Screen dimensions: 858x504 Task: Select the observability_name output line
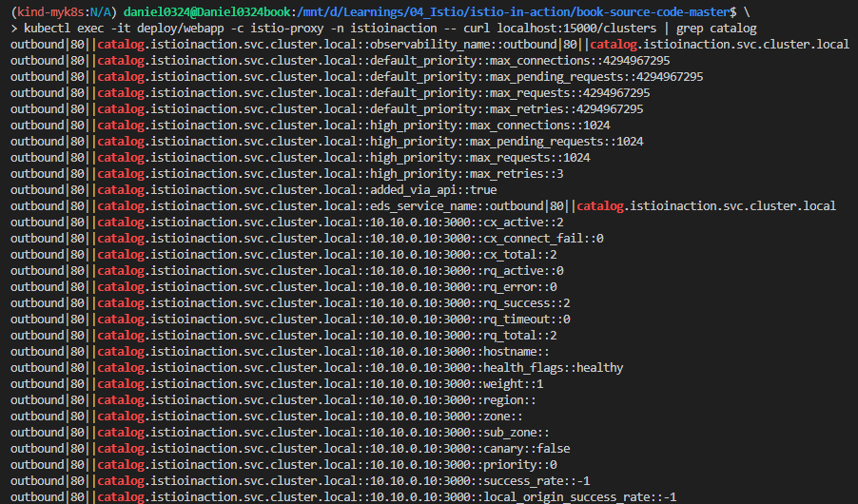(x=430, y=45)
